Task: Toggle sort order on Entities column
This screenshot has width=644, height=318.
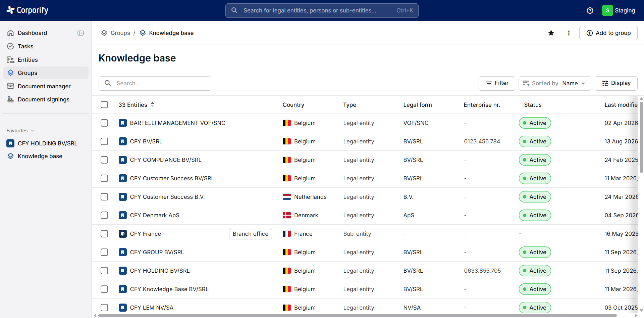Action: click(152, 104)
